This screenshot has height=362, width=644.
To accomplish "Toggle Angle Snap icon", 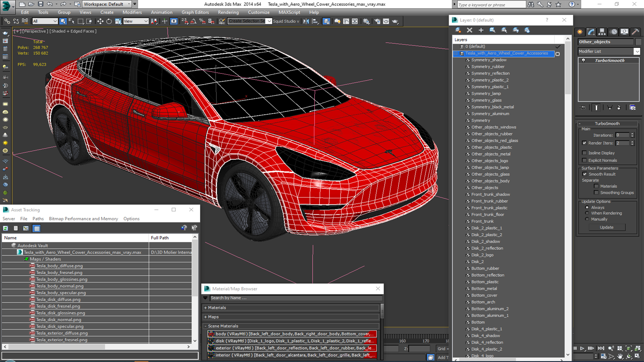I will point(194,21).
